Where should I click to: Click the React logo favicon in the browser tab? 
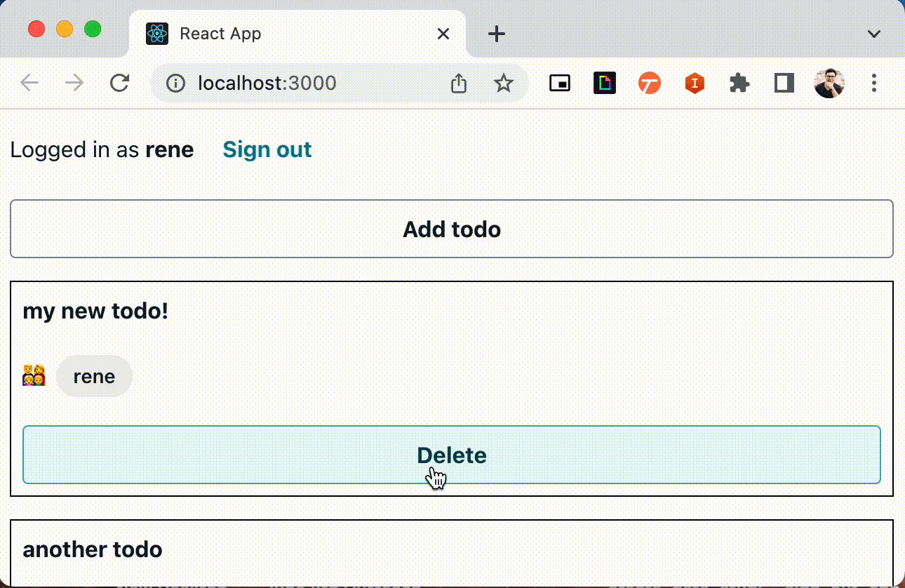pos(158,33)
